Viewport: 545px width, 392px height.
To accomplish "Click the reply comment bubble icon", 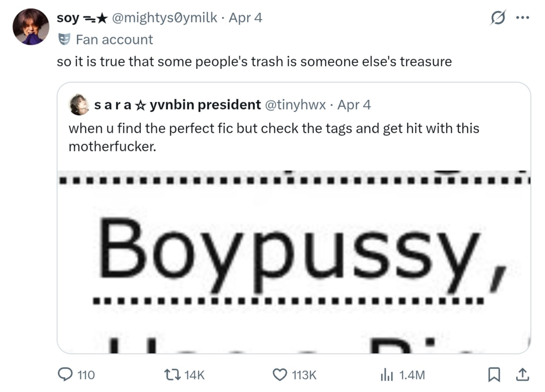I will pos(65,375).
